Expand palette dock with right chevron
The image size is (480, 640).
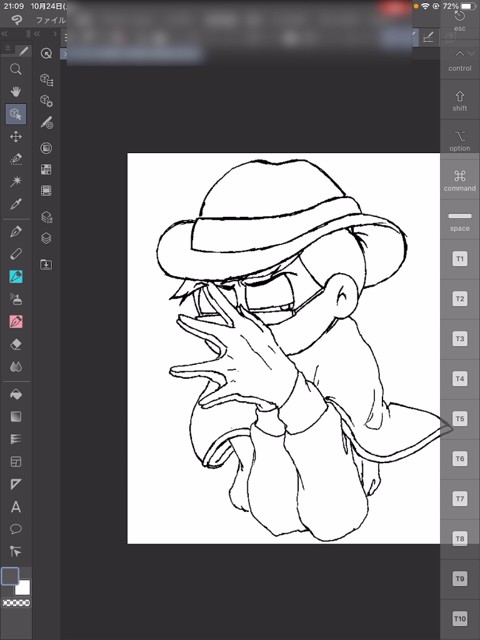point(55,34)
